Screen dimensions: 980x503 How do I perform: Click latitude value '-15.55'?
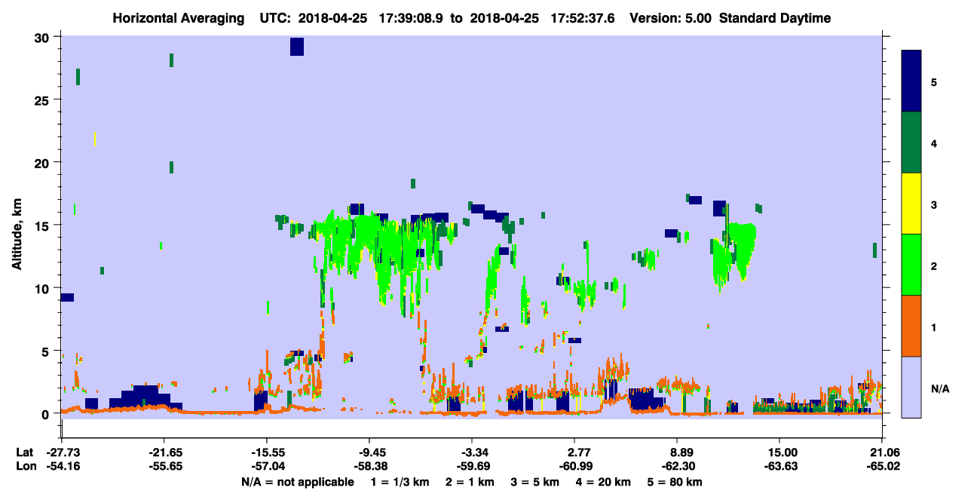[x=267, y=452]
